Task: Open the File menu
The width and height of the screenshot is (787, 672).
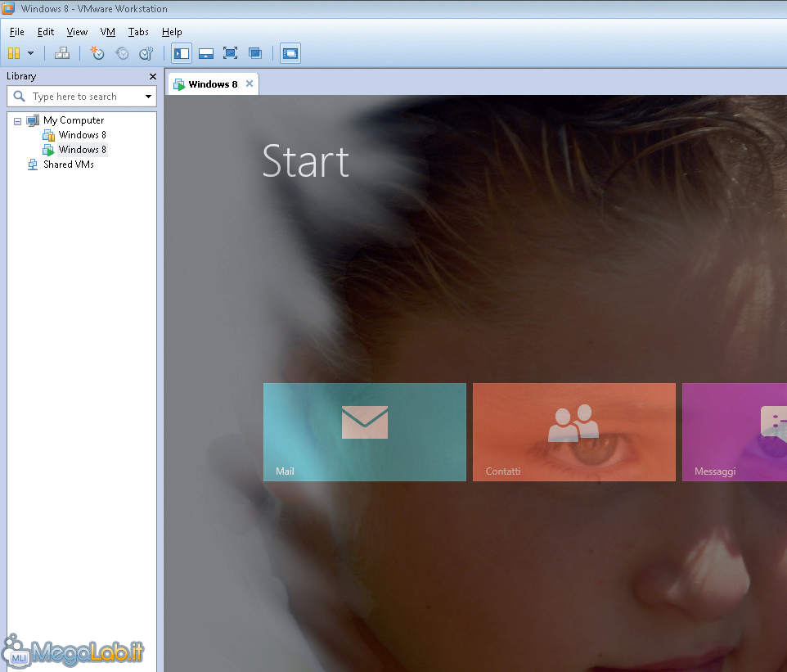Action: click(16, 32)
